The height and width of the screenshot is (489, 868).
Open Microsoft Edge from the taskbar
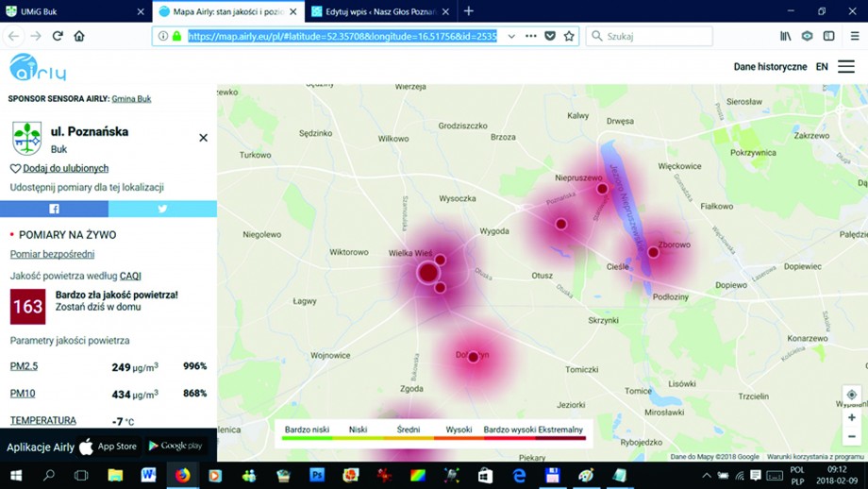(x=519, y=475)
